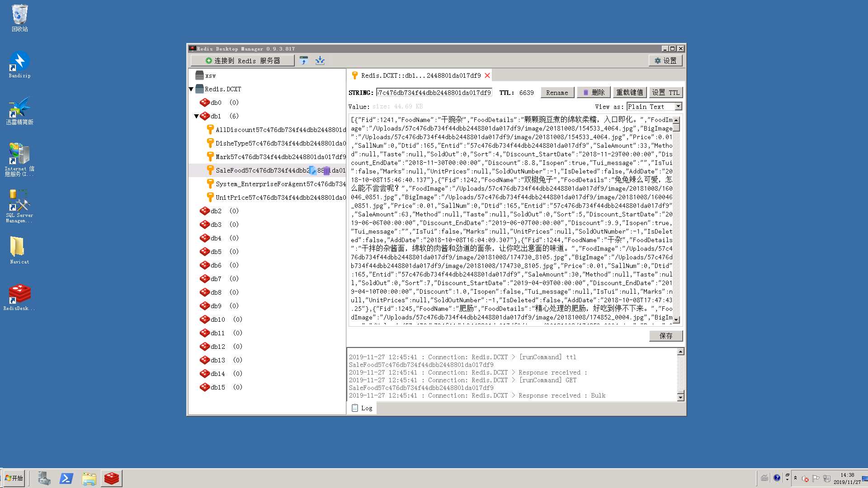Click the 重载键值 reload value button
The height and width of the screenshot is (488, 868).
(x=630, y=93)
